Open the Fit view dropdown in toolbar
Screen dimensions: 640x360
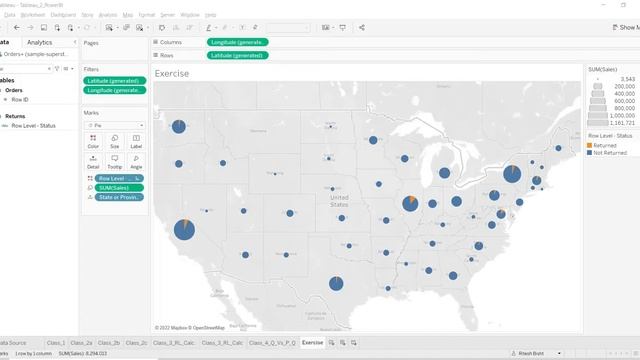288,28
